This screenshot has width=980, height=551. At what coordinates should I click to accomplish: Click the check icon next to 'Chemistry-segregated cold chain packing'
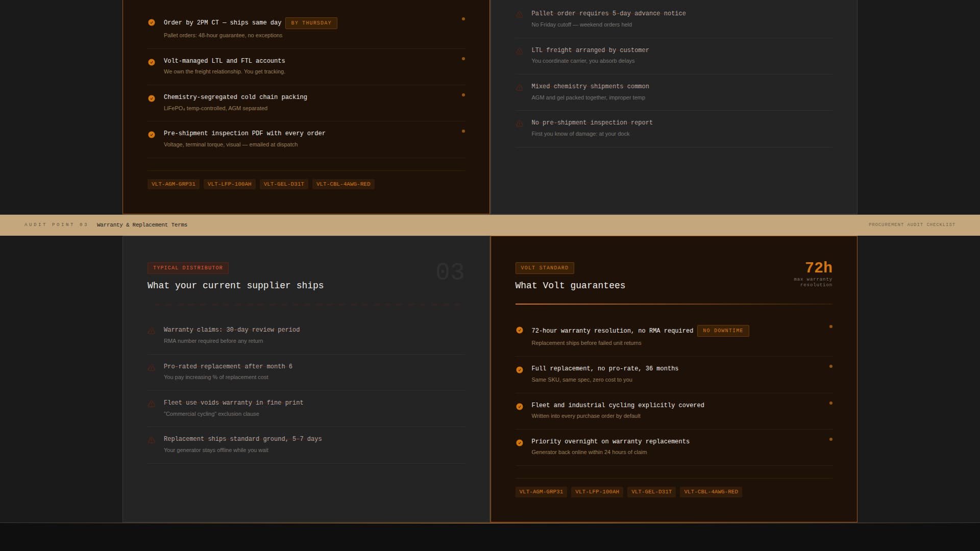pos(152,98)
